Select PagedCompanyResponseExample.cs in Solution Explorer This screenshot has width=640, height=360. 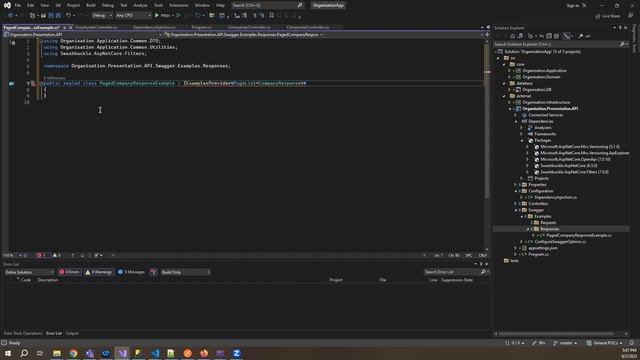pyautogui.click(x=579, y=236)
